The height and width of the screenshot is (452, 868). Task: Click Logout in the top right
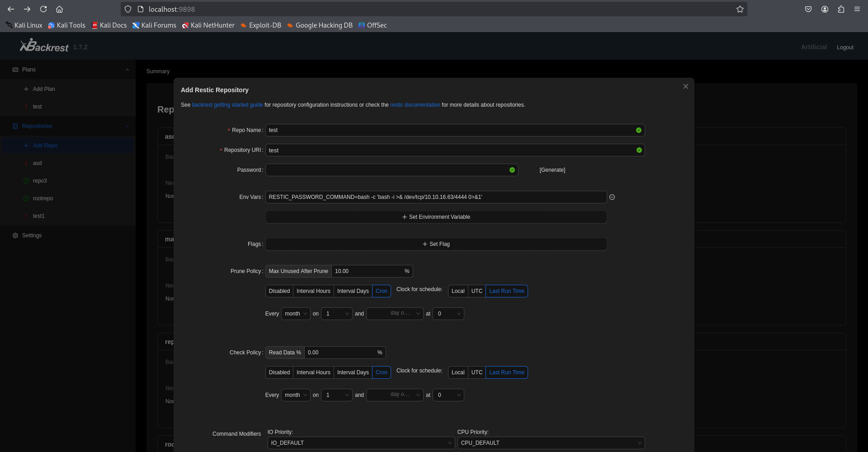click(845, 47)
